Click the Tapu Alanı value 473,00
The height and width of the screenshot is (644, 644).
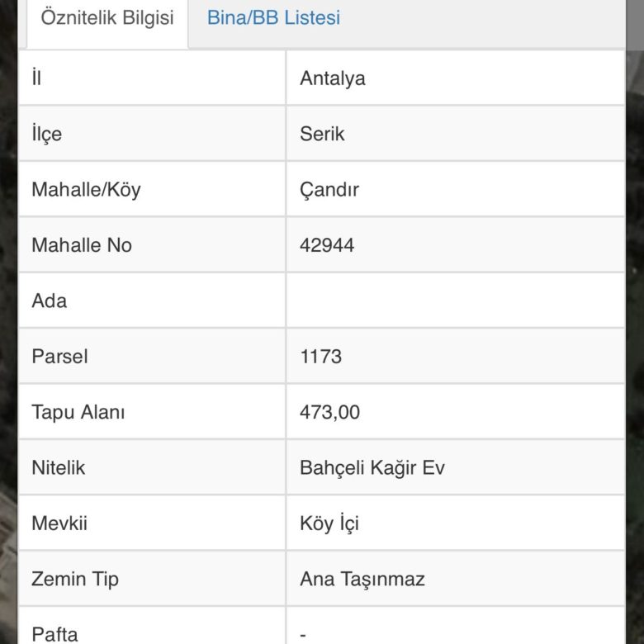click(x=330, y=412)
